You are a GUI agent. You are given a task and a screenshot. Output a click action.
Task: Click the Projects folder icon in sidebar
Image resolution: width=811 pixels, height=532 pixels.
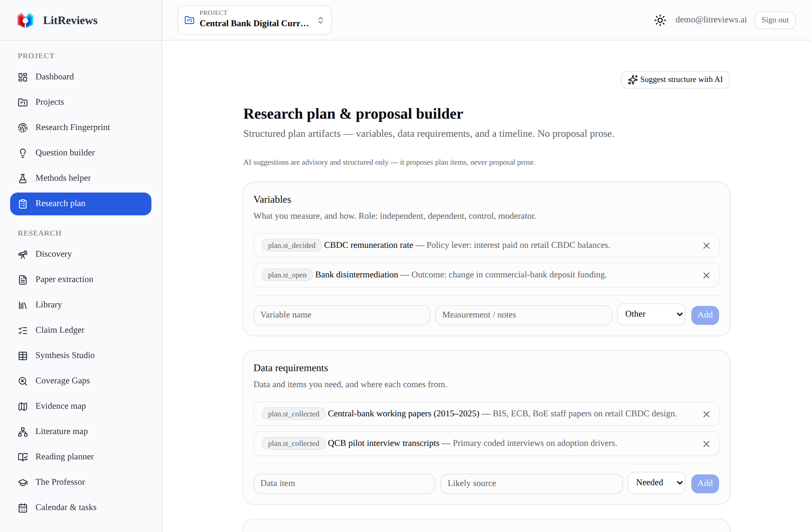click(x=23, y=102)
